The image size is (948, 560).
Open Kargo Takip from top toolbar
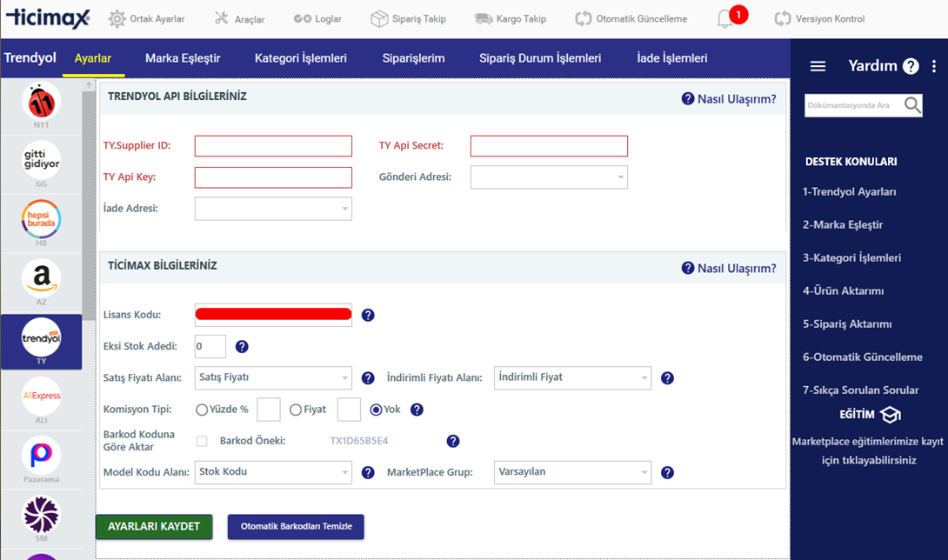click(x=511, y=19)
